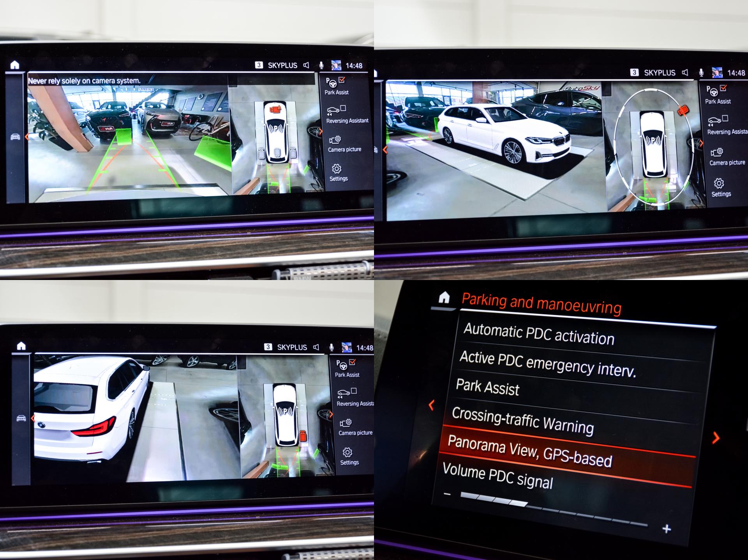
Task: Toggle Reversing Assistant checkbox in top-left screen
Action: coord(343,108)
